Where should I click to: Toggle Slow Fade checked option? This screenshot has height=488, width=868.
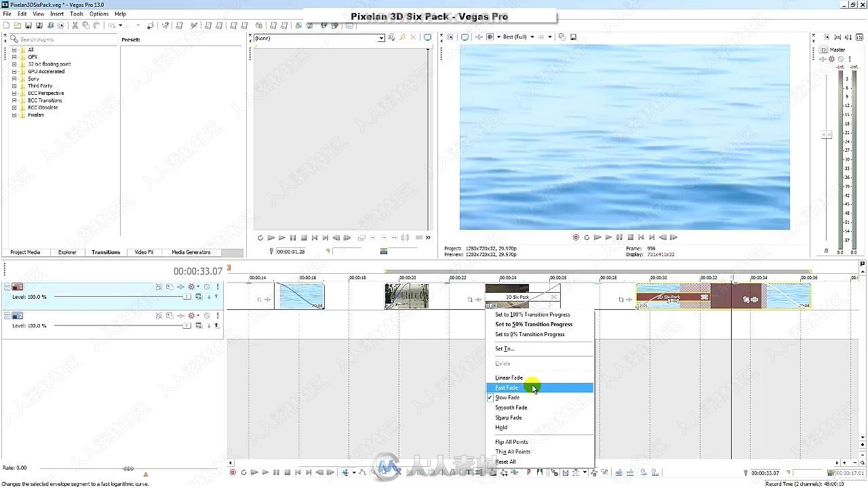click(540, 397)
